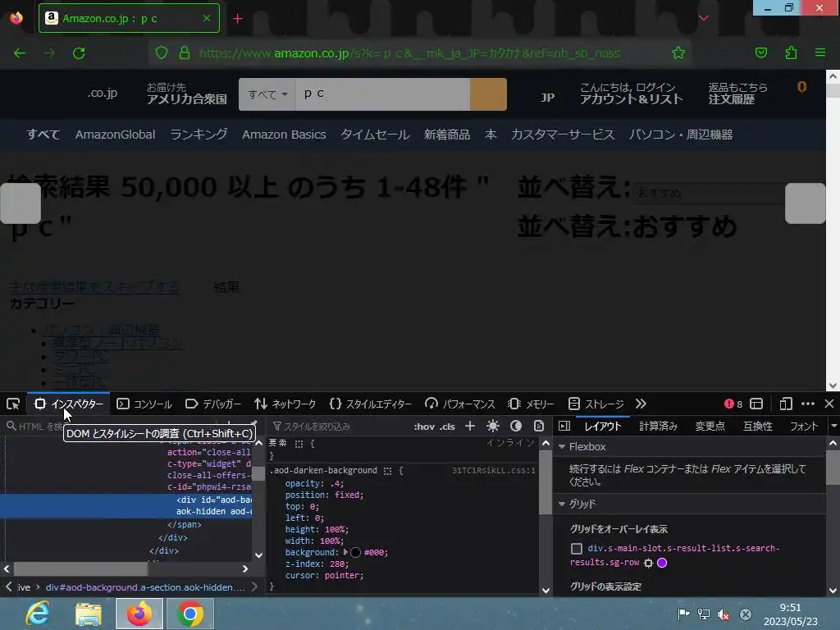Open the スタイルエディター tab
The width and height of the screenshot is (840, 630).
pos(370,404)
